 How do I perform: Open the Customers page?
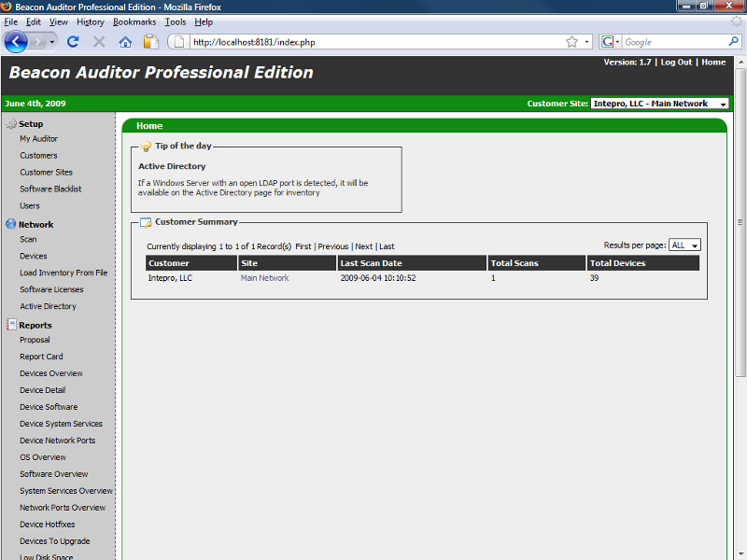click(38, 156)
